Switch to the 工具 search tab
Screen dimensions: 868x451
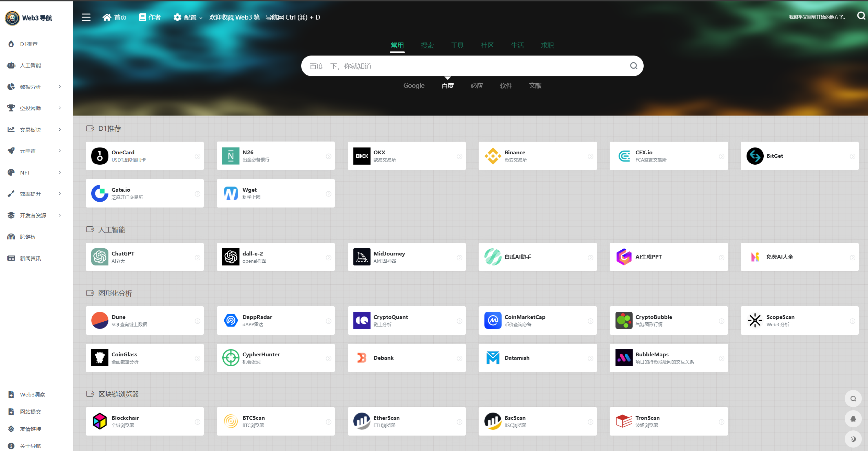tap(457, 45)
